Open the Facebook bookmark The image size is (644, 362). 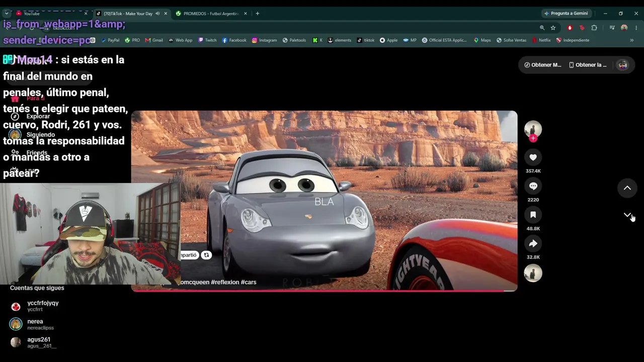click(234, 40)
